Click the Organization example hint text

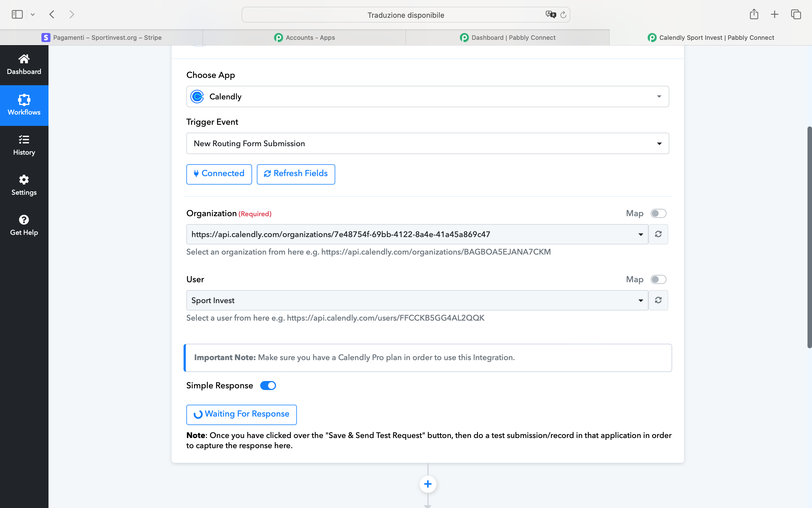tap(369, 252)
